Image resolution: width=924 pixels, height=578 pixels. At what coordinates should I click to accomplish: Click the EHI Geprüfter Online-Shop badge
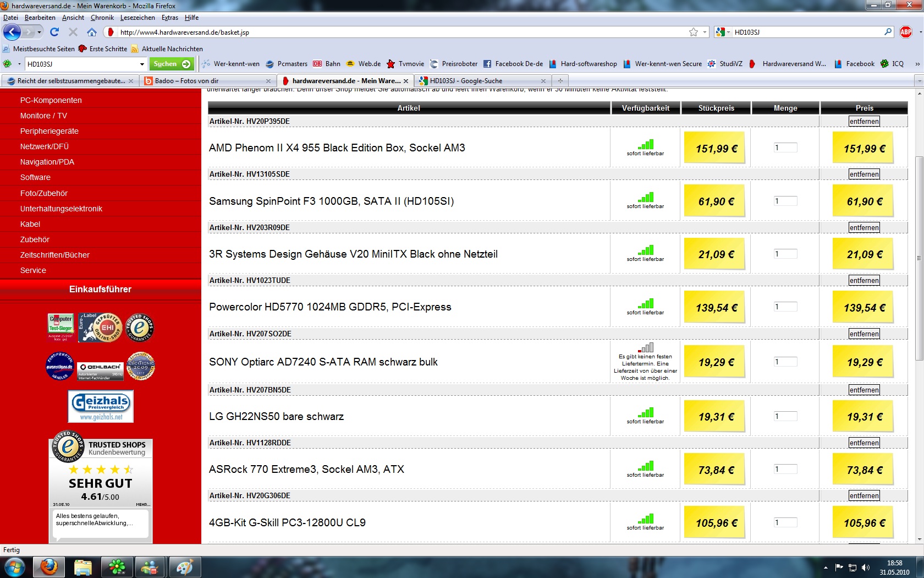tap(100, 328)
